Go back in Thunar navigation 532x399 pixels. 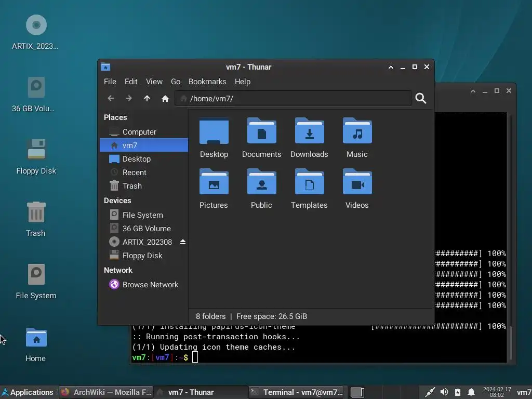point(111,98)
